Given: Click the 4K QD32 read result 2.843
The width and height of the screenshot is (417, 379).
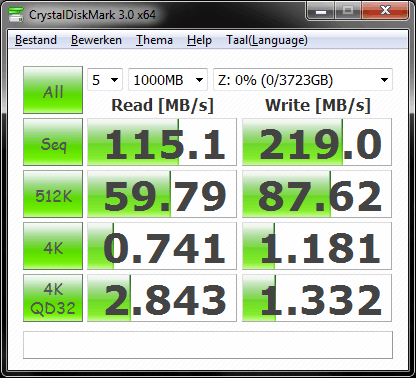Looking at the screenshot, I should [162, 298].
